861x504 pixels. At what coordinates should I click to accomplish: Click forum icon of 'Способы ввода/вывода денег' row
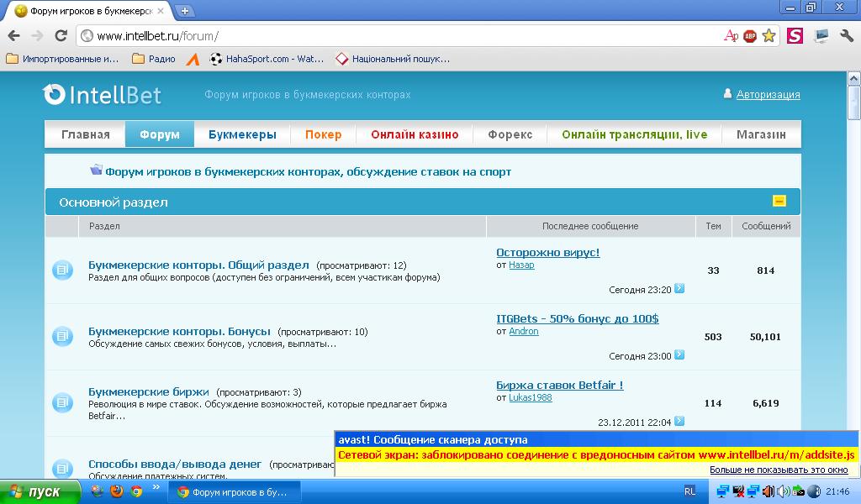(x=62, y=469)
